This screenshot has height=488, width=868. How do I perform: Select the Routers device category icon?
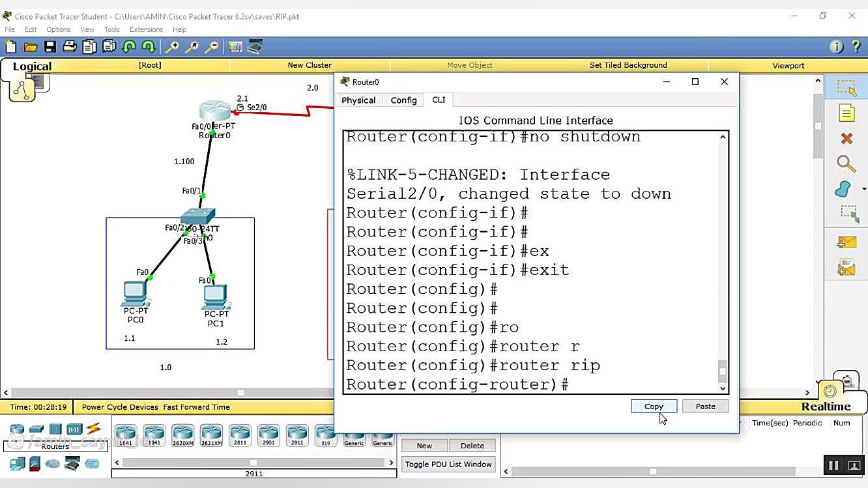[17, 429]
